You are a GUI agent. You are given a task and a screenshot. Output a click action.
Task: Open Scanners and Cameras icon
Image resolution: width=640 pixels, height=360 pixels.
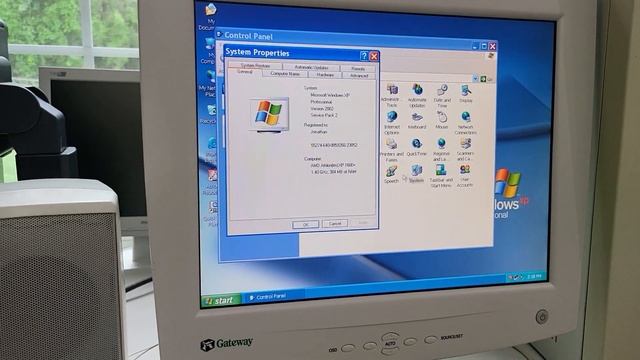[x=465, y=149]
